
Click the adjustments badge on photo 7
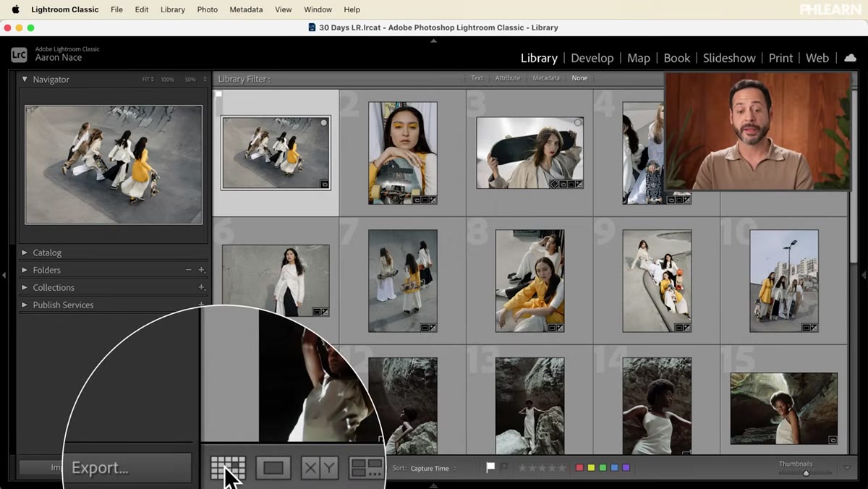(x=432, y=328)
